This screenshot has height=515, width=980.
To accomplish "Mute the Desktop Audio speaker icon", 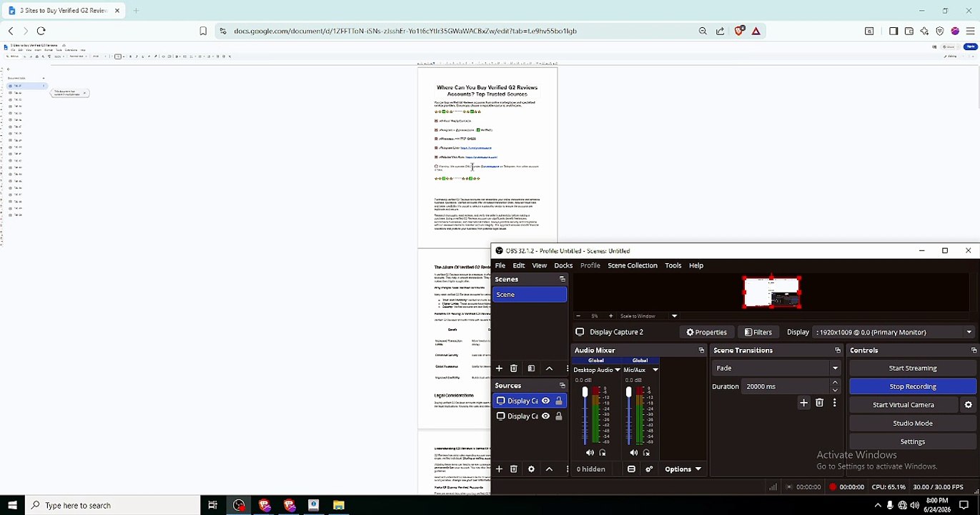I will pyautogui.click(x=590, y=453).
